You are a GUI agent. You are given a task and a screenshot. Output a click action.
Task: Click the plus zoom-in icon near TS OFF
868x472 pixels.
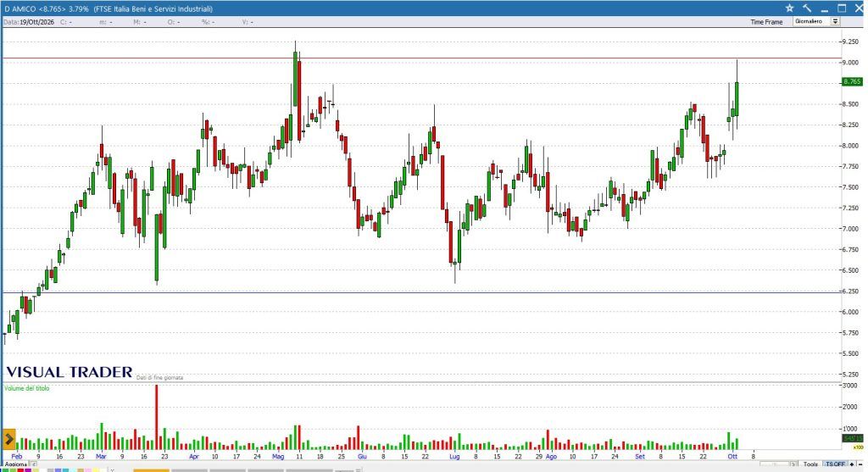[x=852, y=464]
